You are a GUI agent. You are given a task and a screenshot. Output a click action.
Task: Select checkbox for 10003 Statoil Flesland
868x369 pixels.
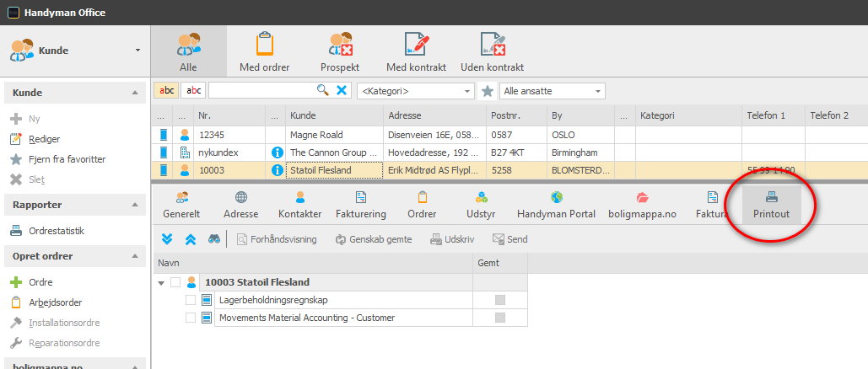(x=175, y=282)
